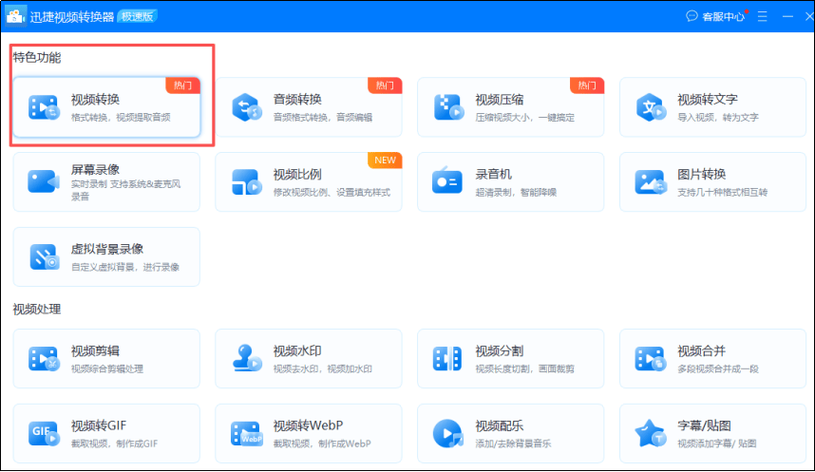Click the 音频转换 card title text

coord(297,99)
